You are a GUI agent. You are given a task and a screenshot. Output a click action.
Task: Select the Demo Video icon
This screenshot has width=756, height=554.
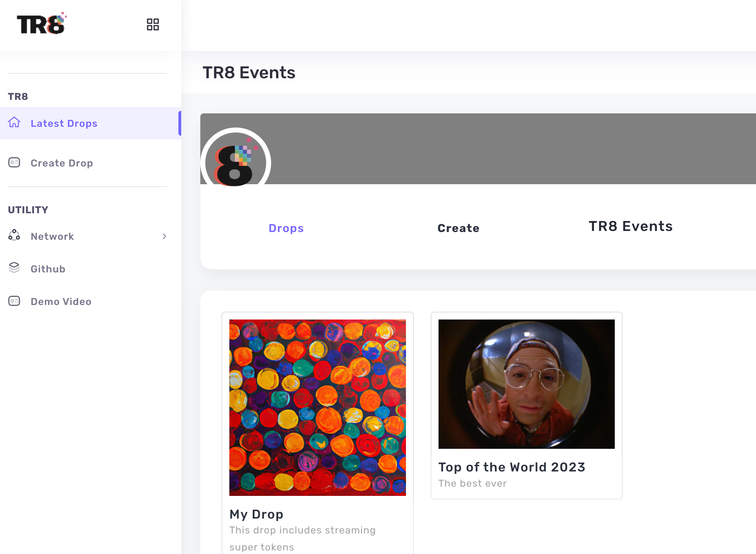14,301
